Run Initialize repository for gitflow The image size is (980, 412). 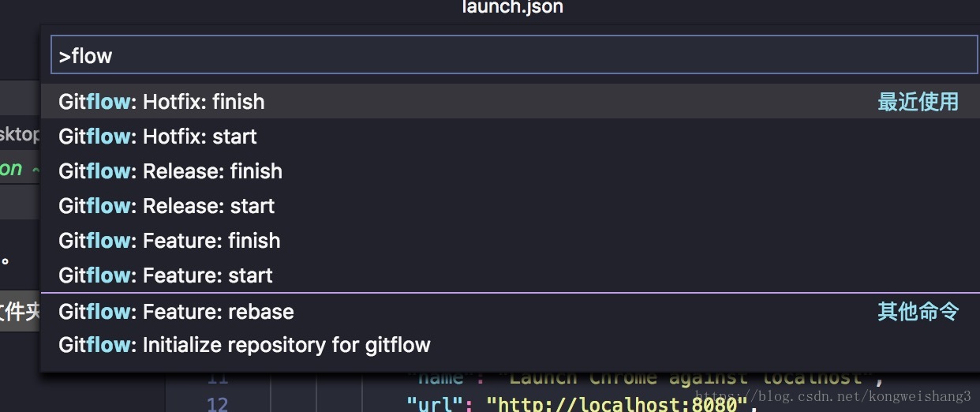[509, 345]
